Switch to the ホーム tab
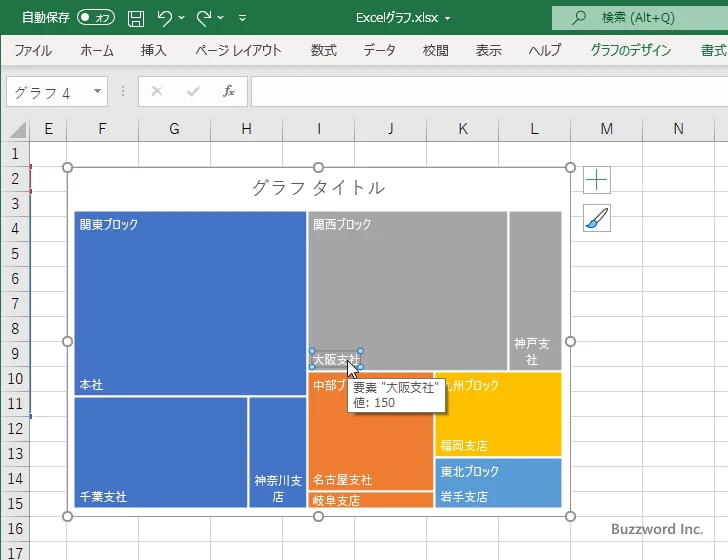Viewport: 728px width, 560px height. (97, 50)
